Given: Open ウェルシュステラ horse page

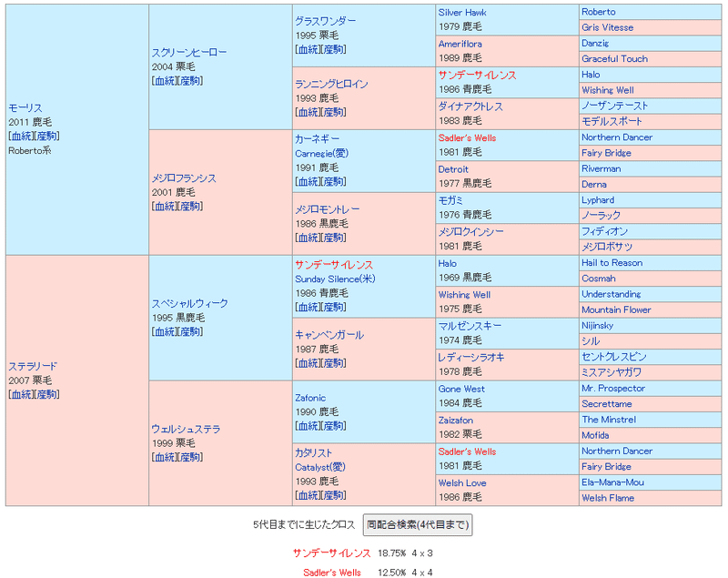Looking at the screenshot, I should click(x=186, y=429).
